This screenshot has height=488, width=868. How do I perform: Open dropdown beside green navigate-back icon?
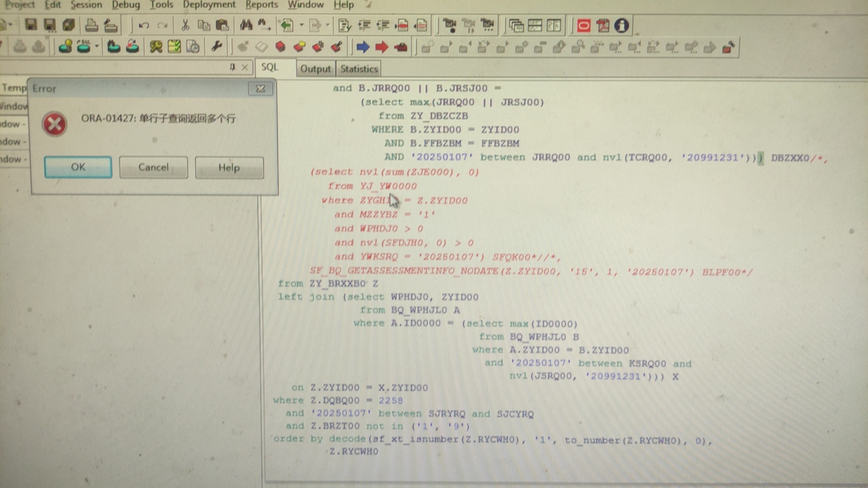coord(301,25)
